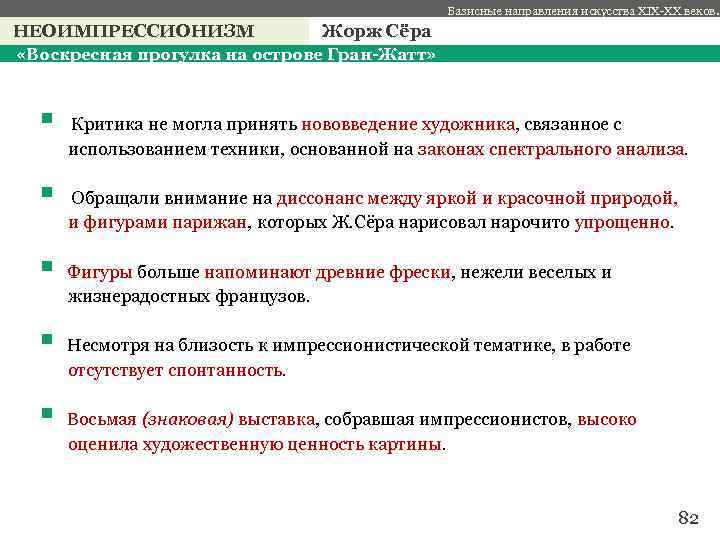Screen dimensions: 720x540
Task: Click the slide number 82
Action: tap(688, 518)
